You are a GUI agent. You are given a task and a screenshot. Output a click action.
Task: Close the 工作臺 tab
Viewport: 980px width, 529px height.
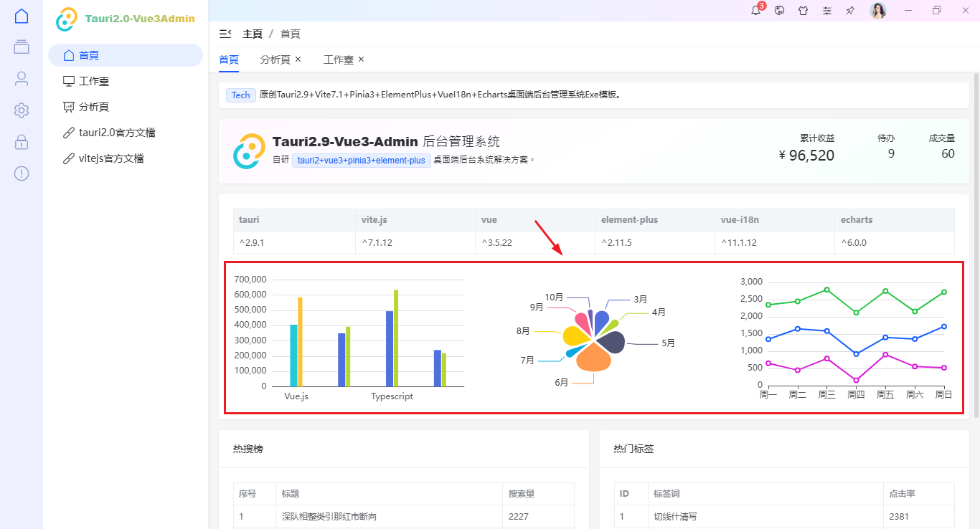click(x=362, y=59)
